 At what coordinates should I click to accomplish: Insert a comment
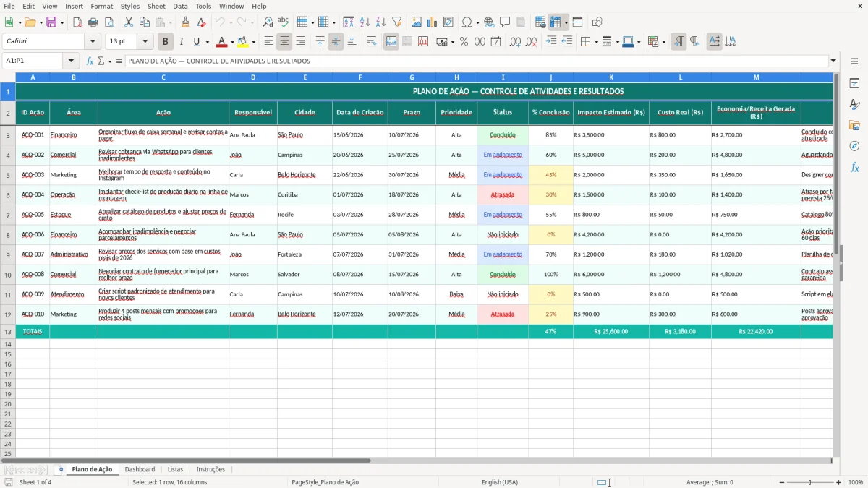505,22
